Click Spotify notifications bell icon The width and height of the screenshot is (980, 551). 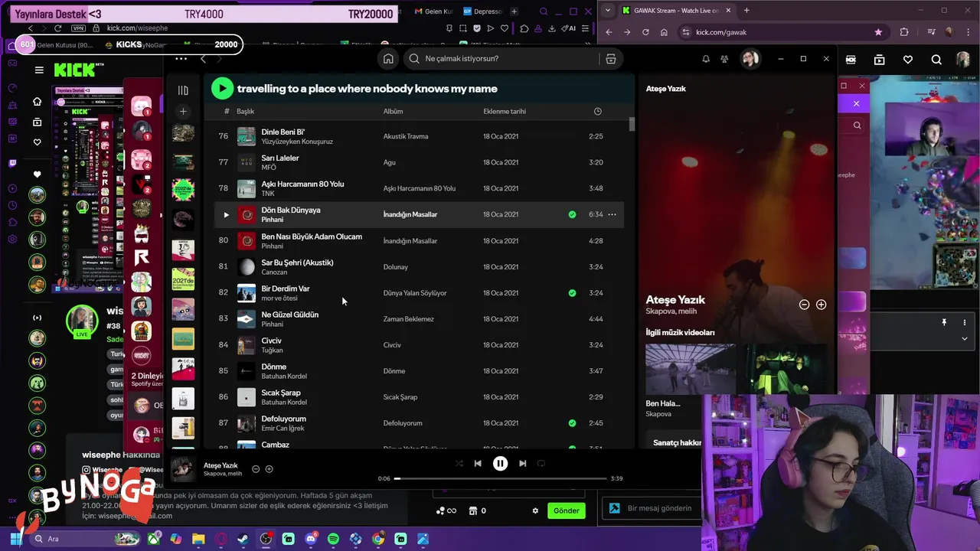706,59
